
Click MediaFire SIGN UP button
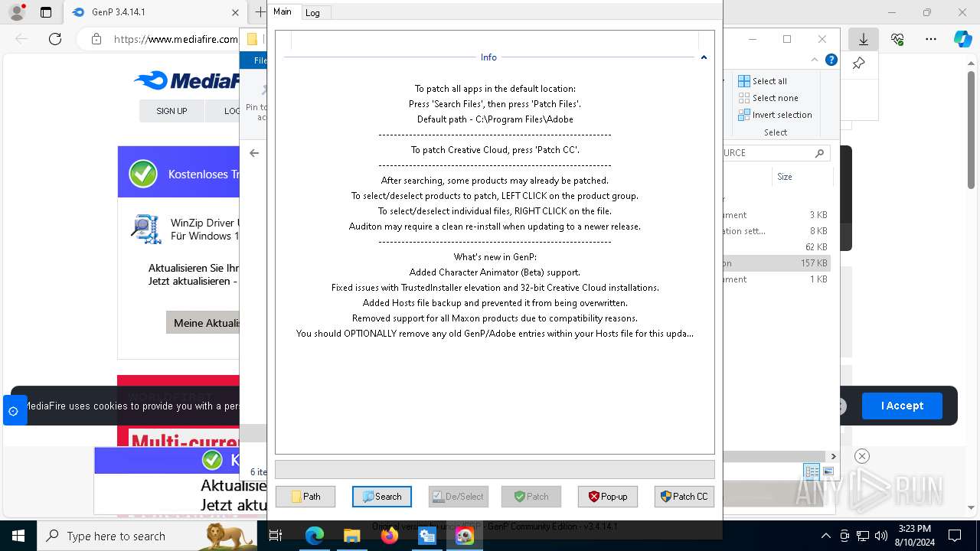point(171,111)
